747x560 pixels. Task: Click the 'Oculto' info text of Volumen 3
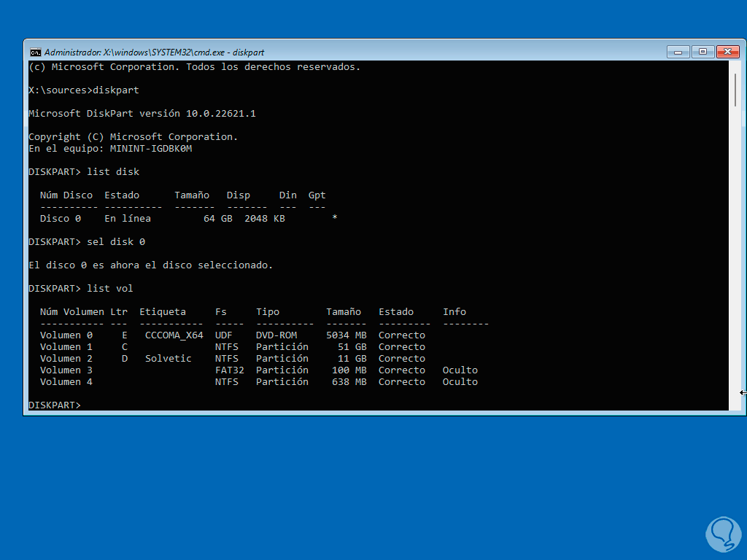460,370
